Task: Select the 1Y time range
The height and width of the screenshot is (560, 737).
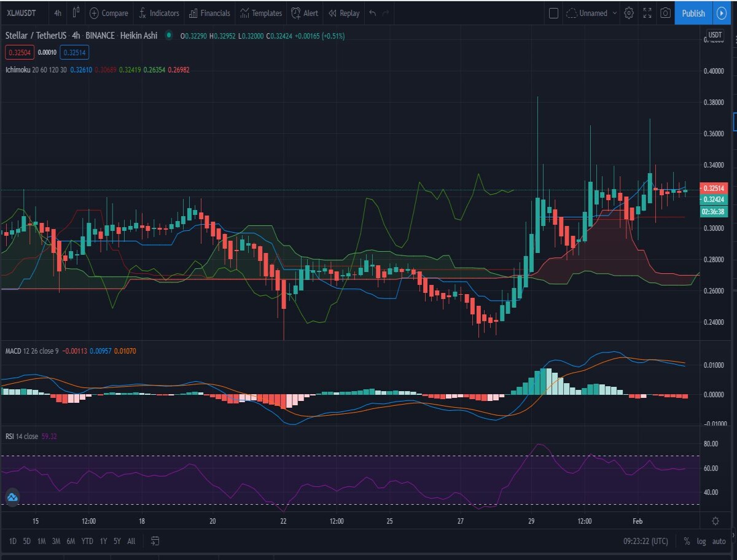Action: click(103, 541)
